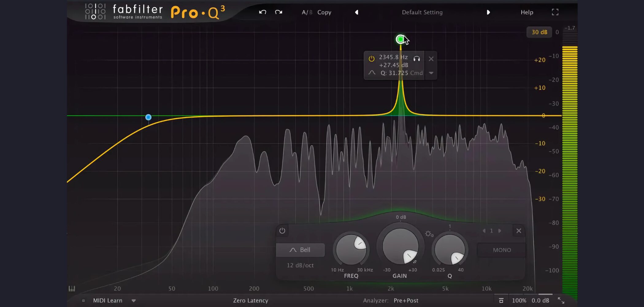Click the MONO stereo placement button
The image size is (644, 307).
pos(502,250)
